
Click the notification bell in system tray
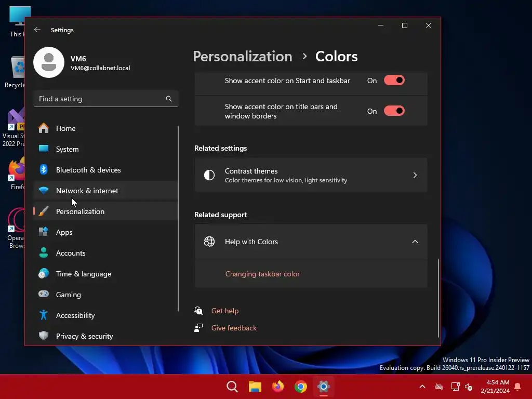518,387
